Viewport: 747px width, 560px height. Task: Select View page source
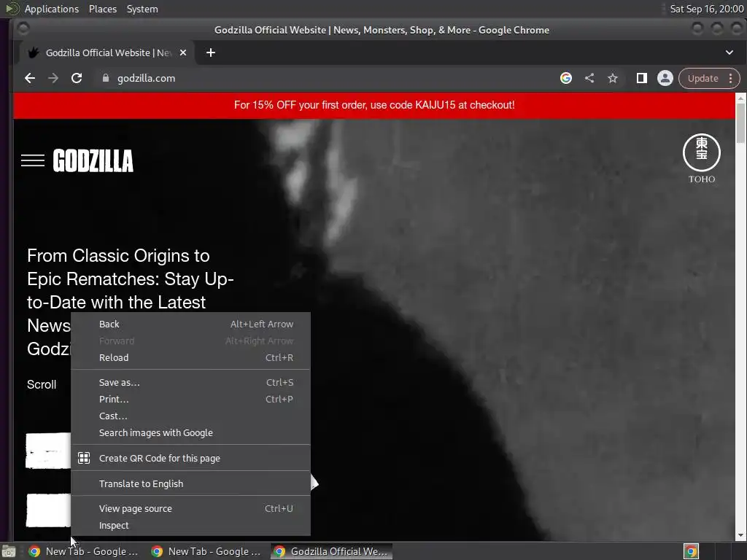(x=190, y=508)
